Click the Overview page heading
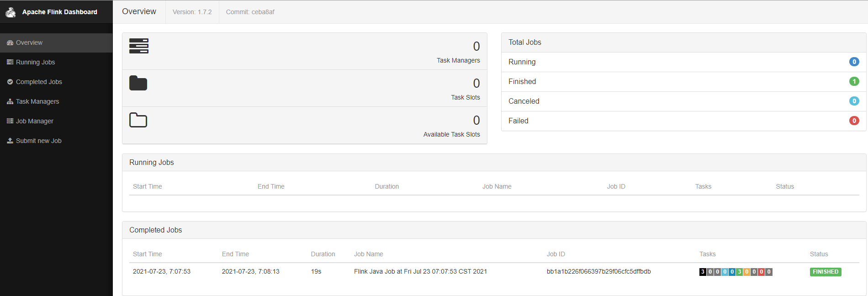The height and width of the screenshot is (296, 868). [x=139, y=11]
